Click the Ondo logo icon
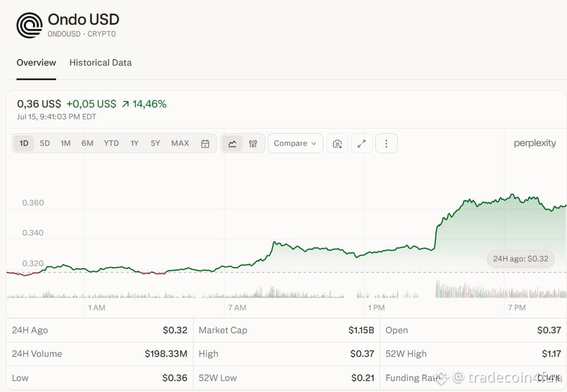Viewport: 567px width, 392px height. [x=30, y=25]
